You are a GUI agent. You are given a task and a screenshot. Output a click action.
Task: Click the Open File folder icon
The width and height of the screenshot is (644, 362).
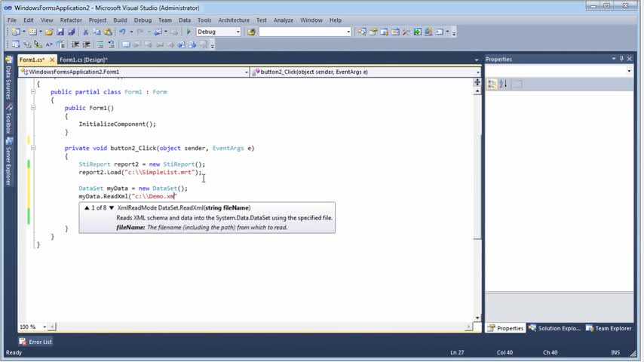(49, 32)
